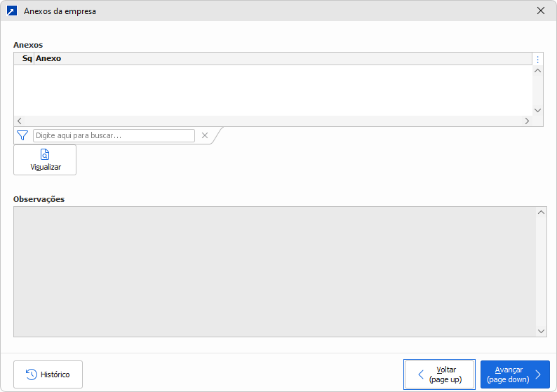
Task: Click the Histórico clock icon
Action: pyautogui.click(x=32, y=374)
